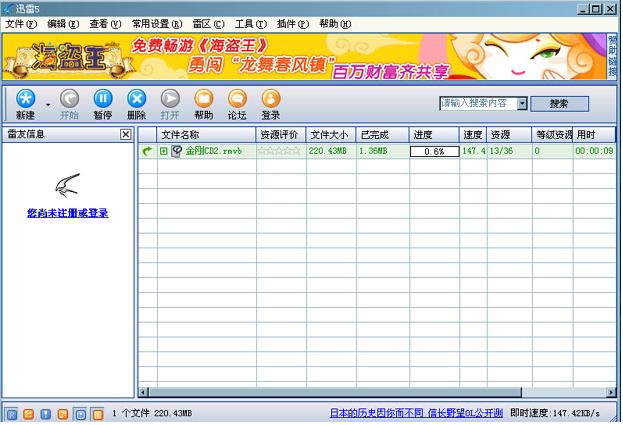Click the 迅雷5 title bar bird icon
The height and width of the screenshot is (425, 623).
9,8
